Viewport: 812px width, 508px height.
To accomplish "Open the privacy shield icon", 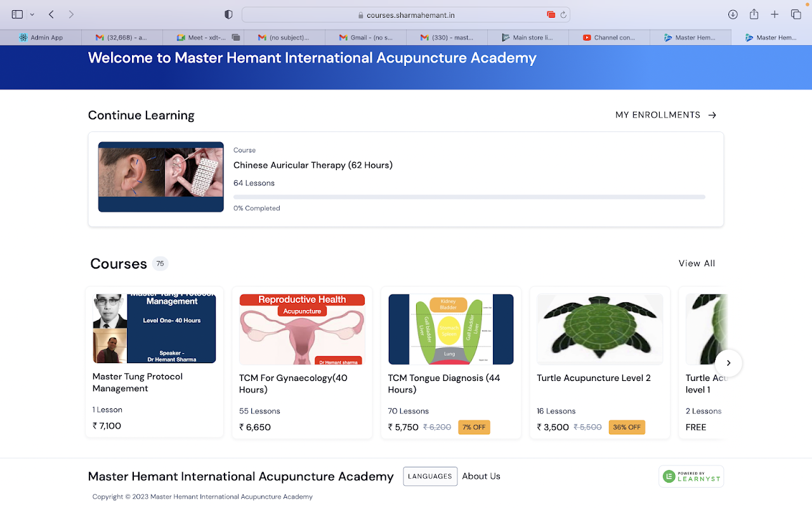I will pyautogui.click(x=228, y=15).
